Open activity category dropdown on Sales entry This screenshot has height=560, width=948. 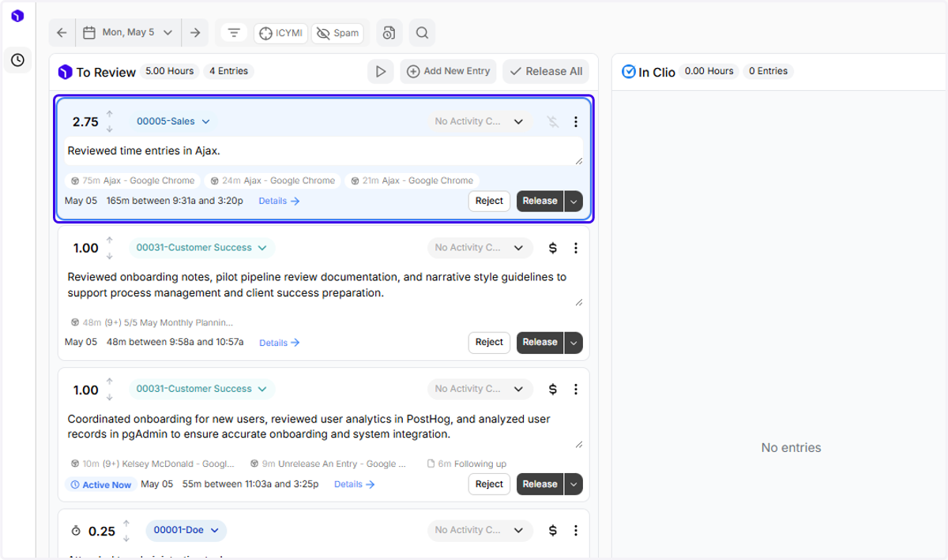tap(480, 122)
